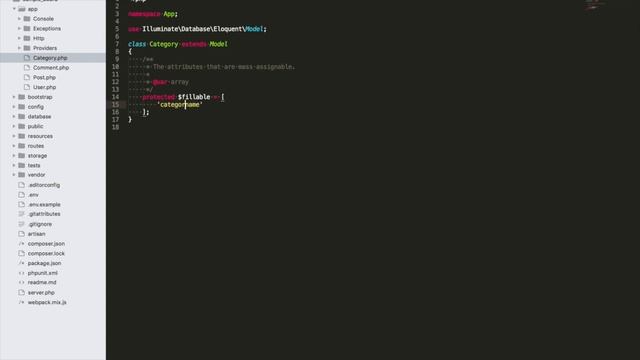The width and height of the screenshot is (640, 360).
Task: Open the .gitignore file
Action: (x=40, y=224)
